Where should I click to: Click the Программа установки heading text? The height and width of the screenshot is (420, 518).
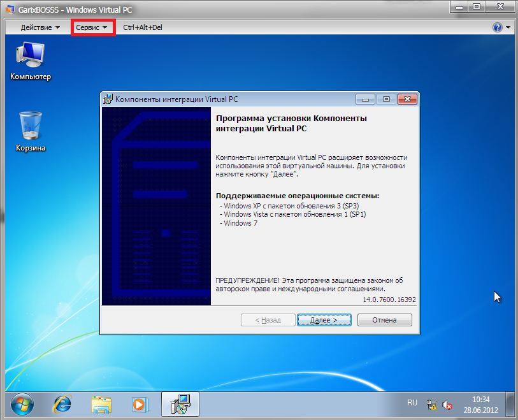tap(291, 123)
